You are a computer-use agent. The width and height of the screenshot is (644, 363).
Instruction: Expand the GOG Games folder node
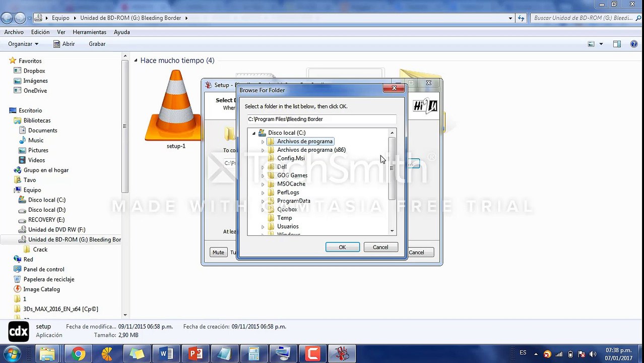[263, 175]
